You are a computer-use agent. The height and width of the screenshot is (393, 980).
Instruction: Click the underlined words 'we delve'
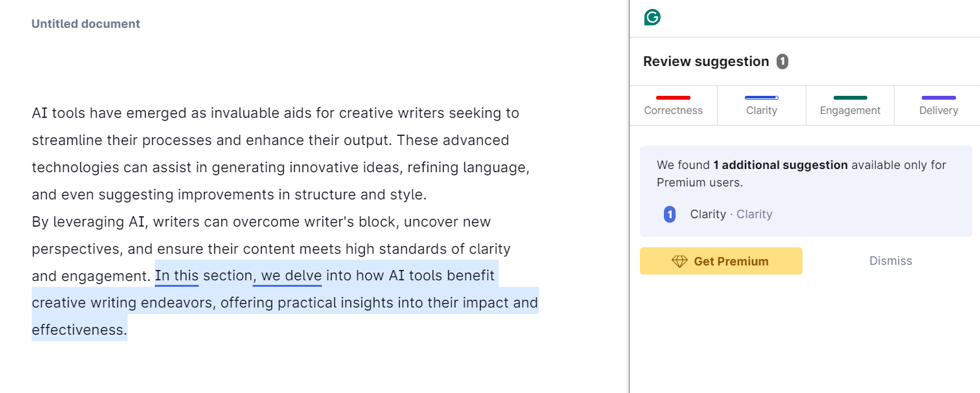pyautogui.click(x=287, y=275)
